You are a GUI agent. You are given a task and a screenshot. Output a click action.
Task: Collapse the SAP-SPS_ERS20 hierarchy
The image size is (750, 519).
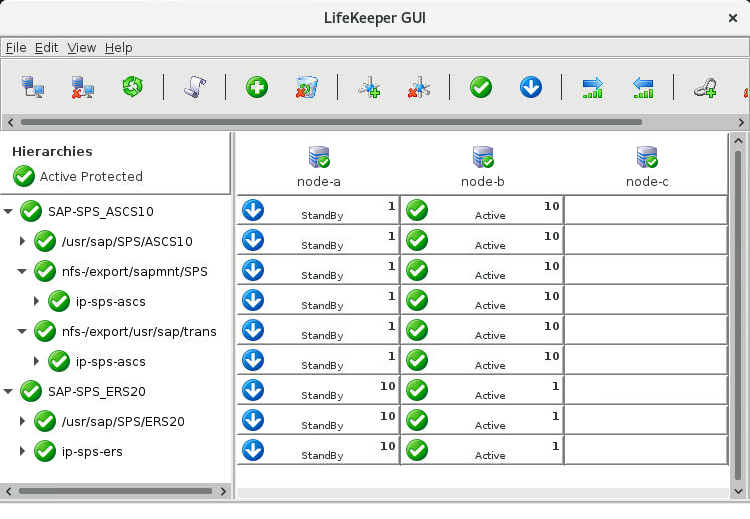pyautogui.click(x=8, y=391)
